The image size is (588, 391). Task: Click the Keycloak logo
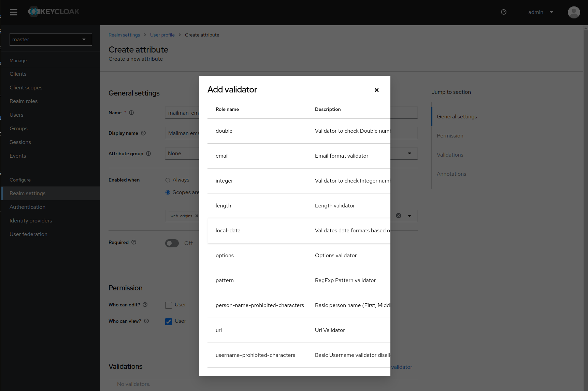(53, 11)
